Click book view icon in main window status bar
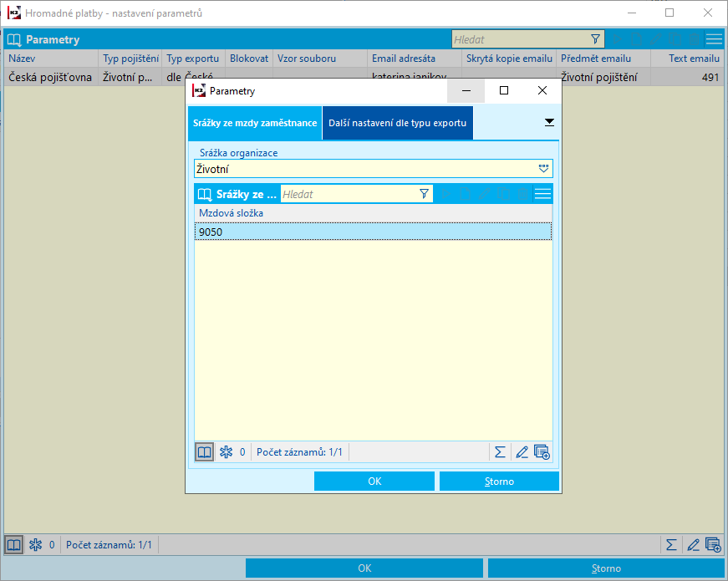This screenshot has height=581, width=728. [14, 545]
